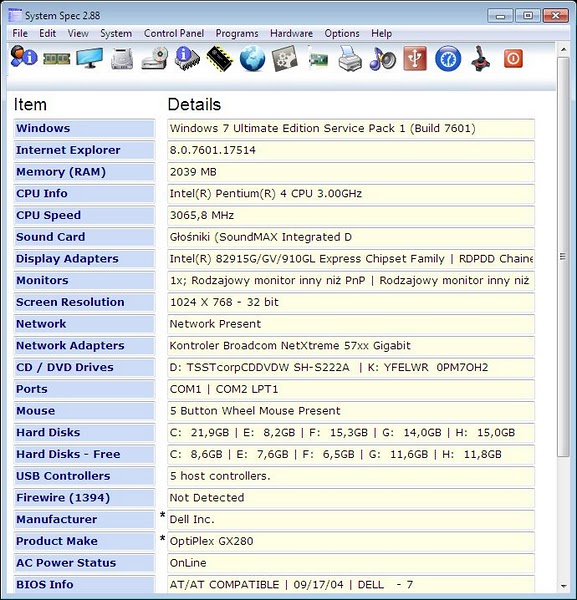Click the AC Power Status item label
This screenshot has height=600, width=577.
coord(84,563)
